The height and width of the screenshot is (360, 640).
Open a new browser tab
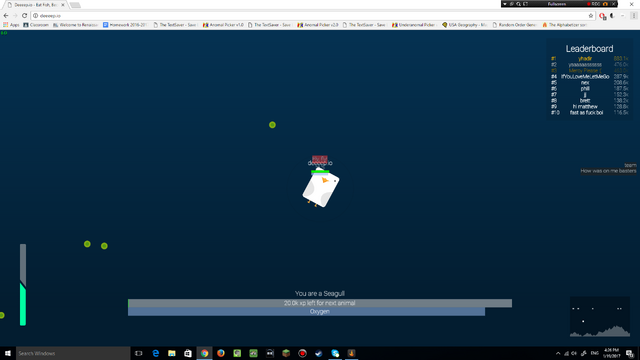coord(75,5)
